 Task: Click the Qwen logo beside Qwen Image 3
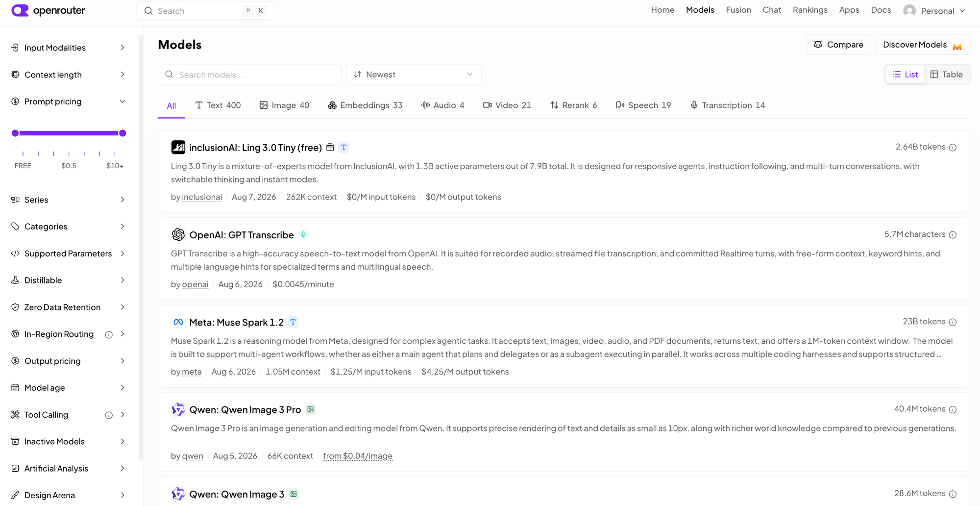tap(178, 494)
